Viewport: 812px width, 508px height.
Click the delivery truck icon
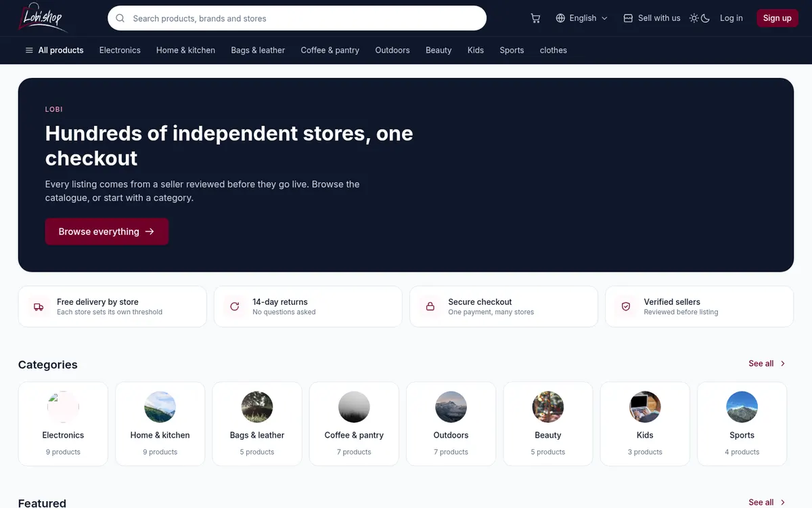click(x=39, y=307)
